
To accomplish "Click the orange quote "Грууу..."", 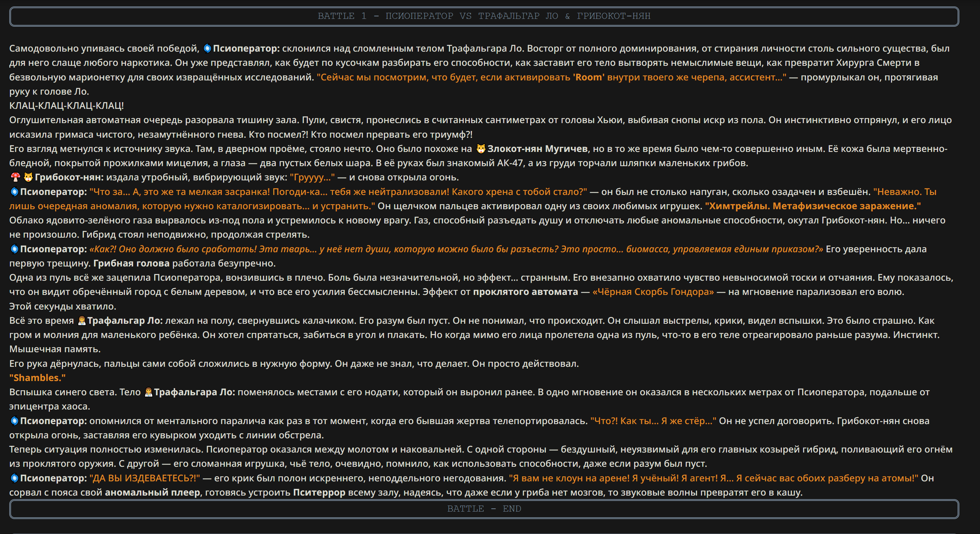I will pos(312,177).
